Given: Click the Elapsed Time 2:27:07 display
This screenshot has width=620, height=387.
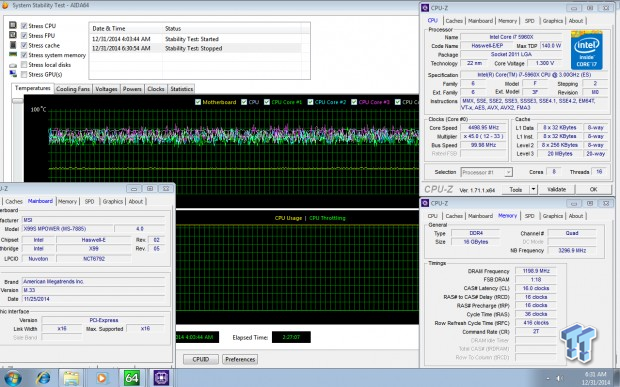Looking at the screenshot, I should (x=291, y=337).
